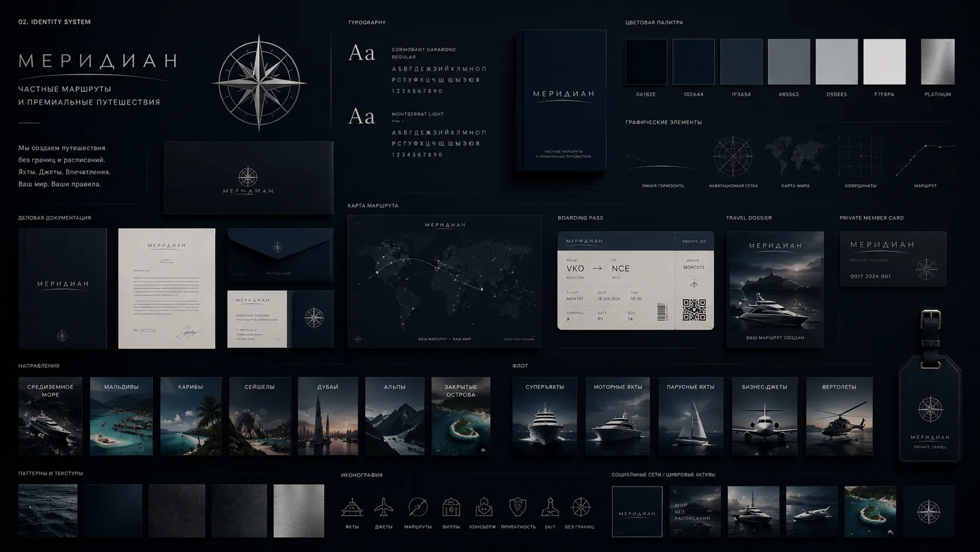Click the Координаты grid graphic element

[860, 157]
